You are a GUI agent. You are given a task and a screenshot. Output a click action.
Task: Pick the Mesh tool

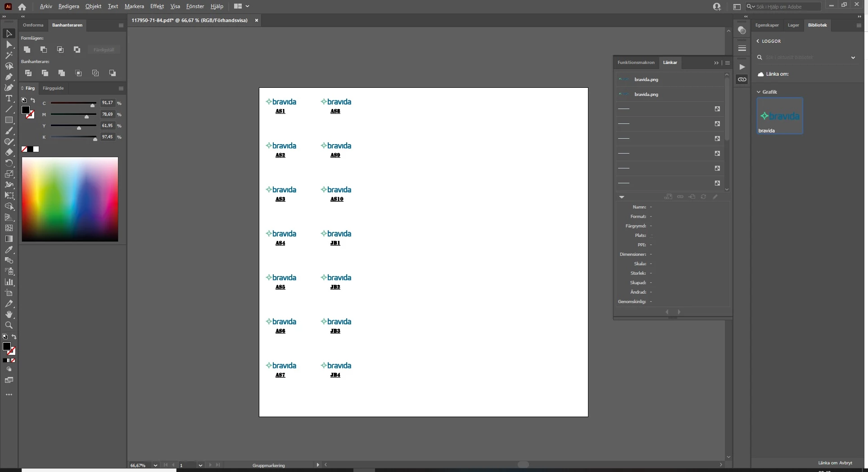(x=9, y=228)
